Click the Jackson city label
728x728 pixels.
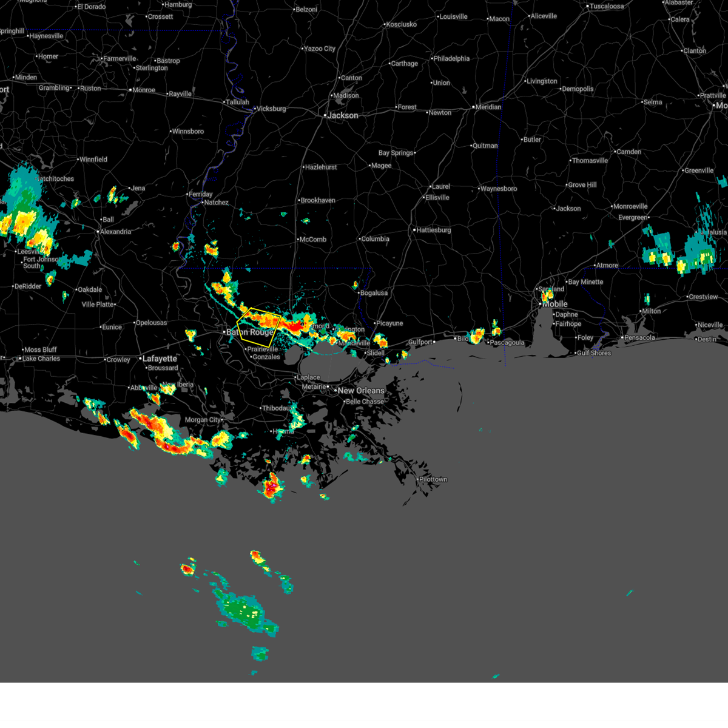click(343, 115)
